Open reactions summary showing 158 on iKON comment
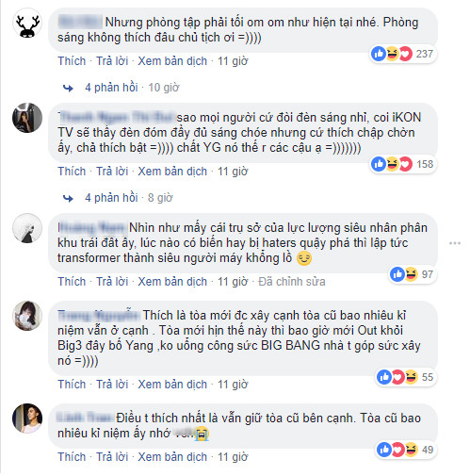 (x=403, y=164)
